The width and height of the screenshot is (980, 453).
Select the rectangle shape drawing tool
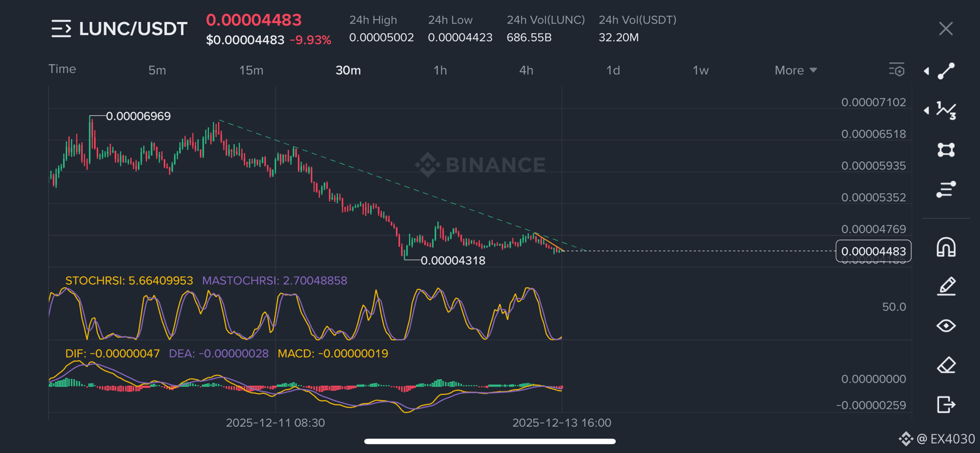[947, 150]
